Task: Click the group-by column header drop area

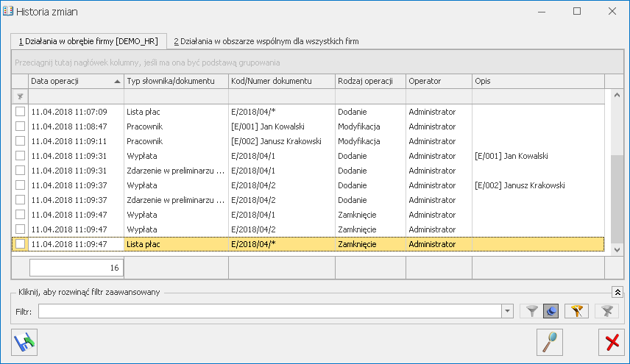Action: click(x=317, y=63)
